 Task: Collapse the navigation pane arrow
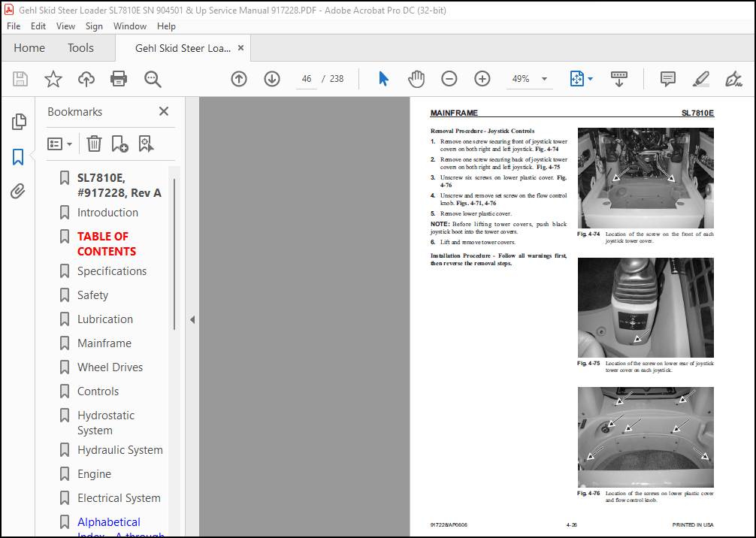(192, 319)
